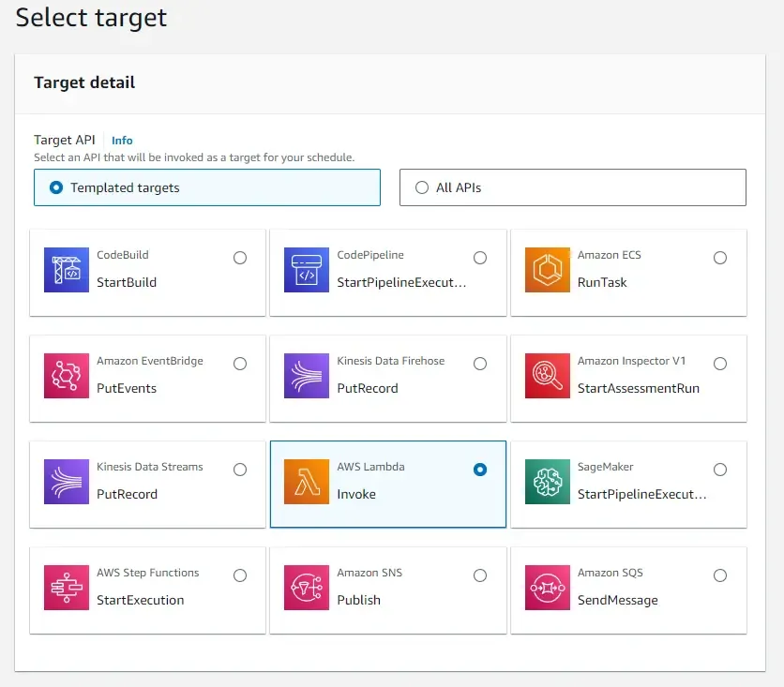Viewport: 784px width, 687px height.
Task: Open the Target API Info link
Action: (x=122, y=140)
